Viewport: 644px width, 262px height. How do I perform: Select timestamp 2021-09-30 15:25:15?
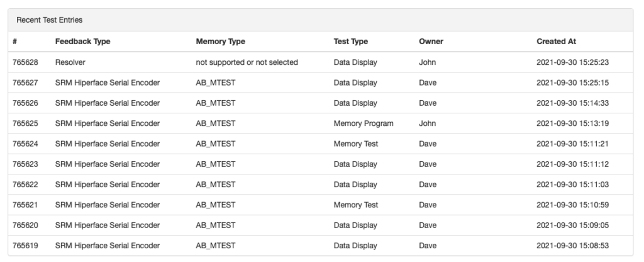pos(572,83)
